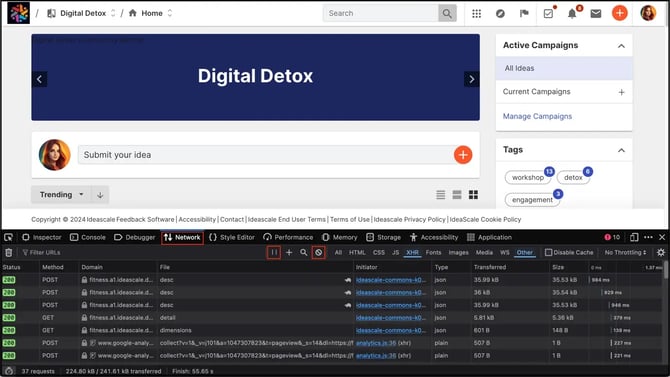Image resolution: width=670 pixels, height=377 pixels.
Task: Toggle the Images request filter
Action: click(x=458, y=253)
